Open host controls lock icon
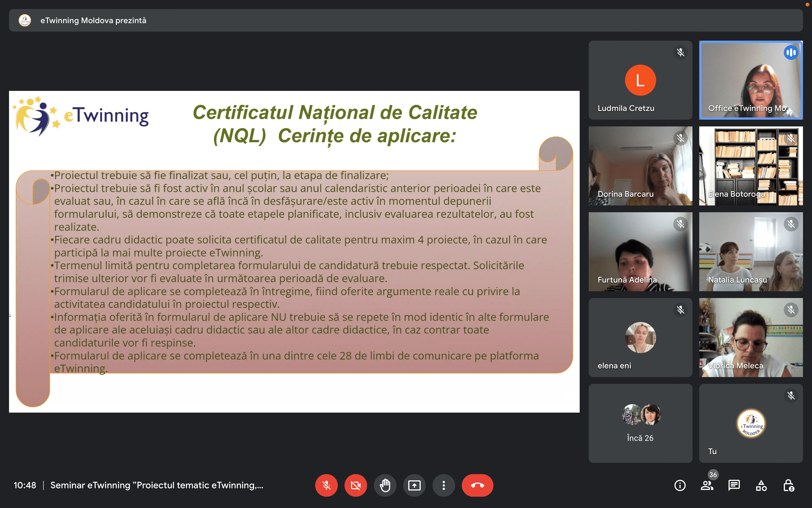Image resolution: width=812 pixels, height=508 pixels. [789, 485]
